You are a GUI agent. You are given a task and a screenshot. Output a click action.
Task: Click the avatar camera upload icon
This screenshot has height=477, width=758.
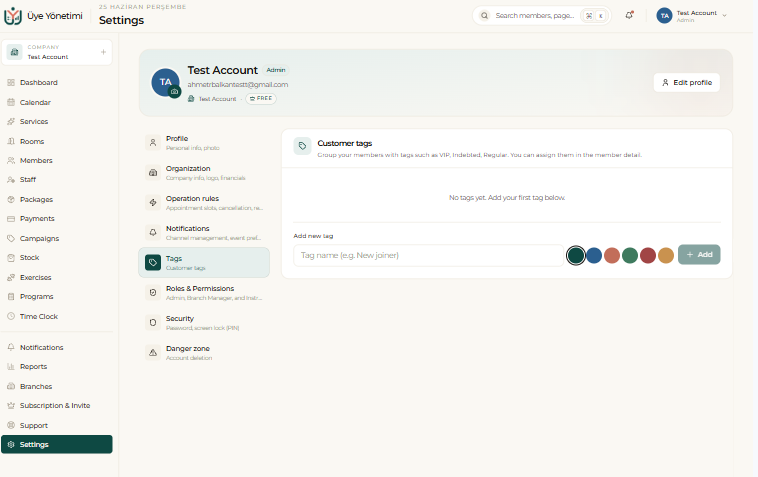[x=175, y=91]
